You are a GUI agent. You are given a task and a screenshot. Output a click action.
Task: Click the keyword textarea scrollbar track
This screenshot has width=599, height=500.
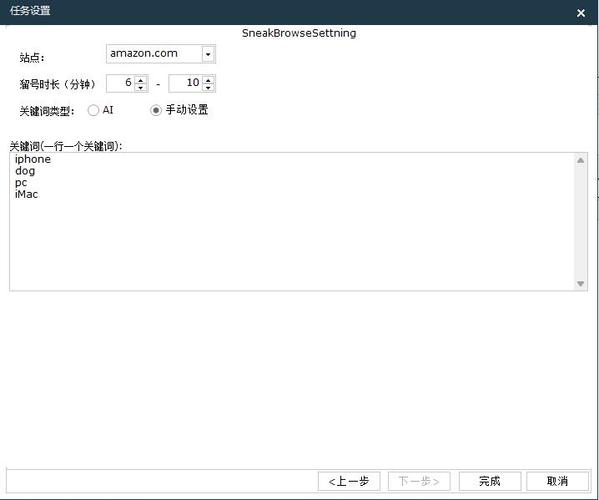pyautogui.click(x=580, y=222)
